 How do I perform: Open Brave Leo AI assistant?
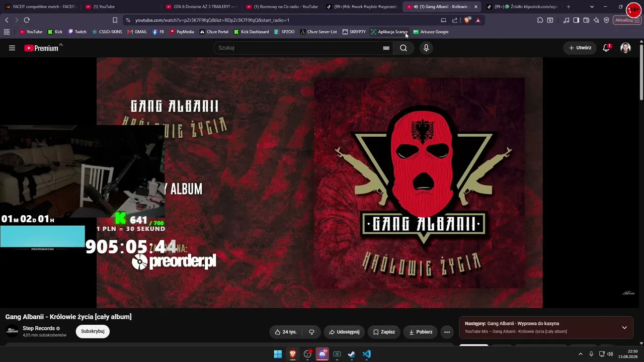[596, 20]
